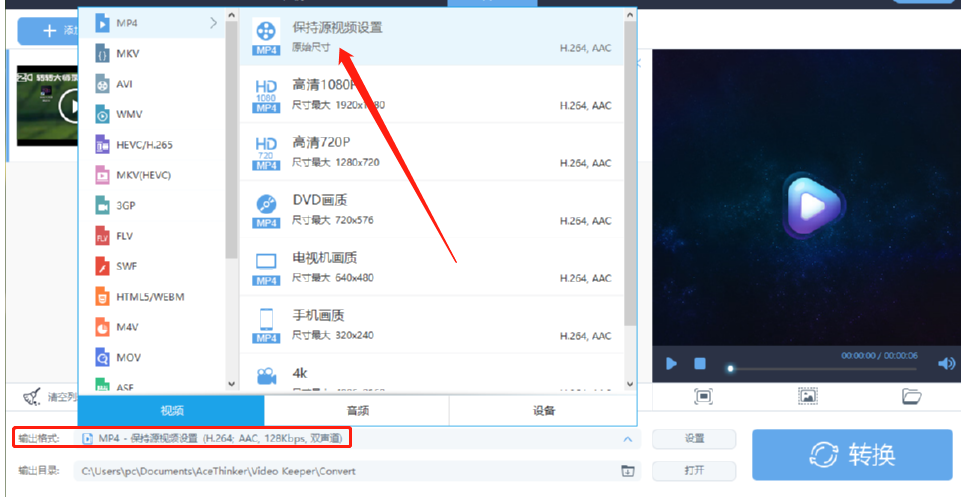Viewport: 961px width, 497px height.
Task: Choose DVD画质 preset
Action: pos(431,210)
